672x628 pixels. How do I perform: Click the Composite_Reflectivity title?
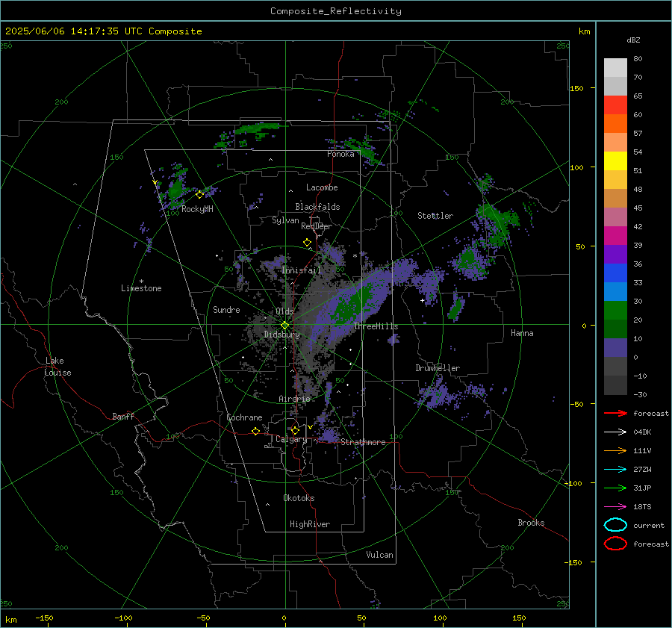click(336, 11)
